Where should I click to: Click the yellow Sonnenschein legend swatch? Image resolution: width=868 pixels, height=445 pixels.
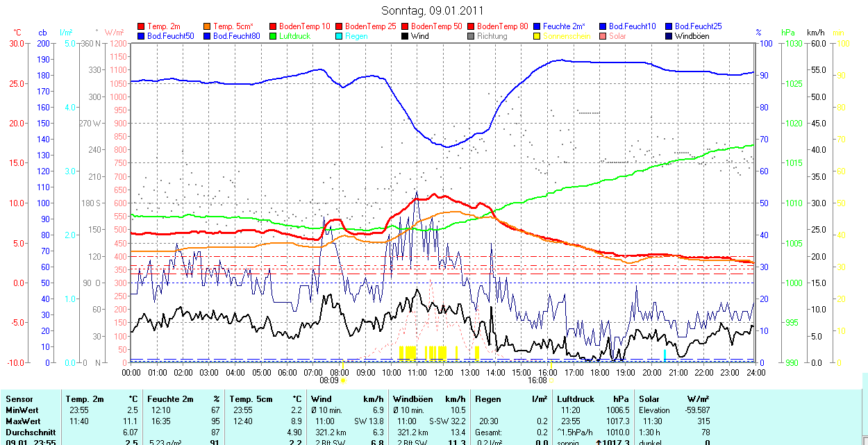tap(537, 36)
